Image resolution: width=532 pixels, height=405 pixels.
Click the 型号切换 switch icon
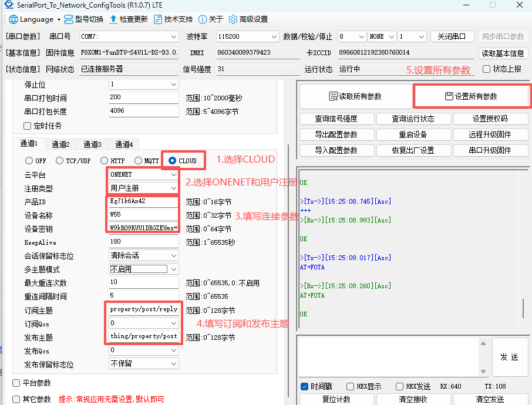[69, 19]
